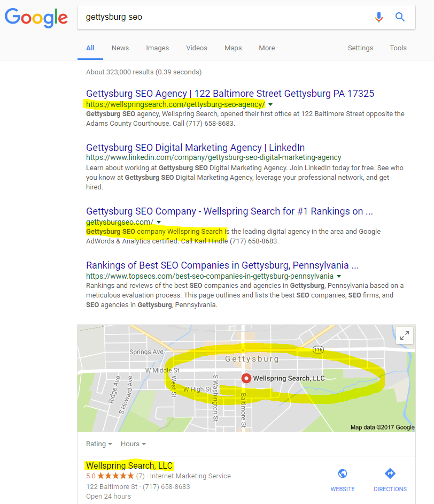The image size is (434, 504).
Task: Click the DIRECTIONS label link
Action: tap(390, 489)
